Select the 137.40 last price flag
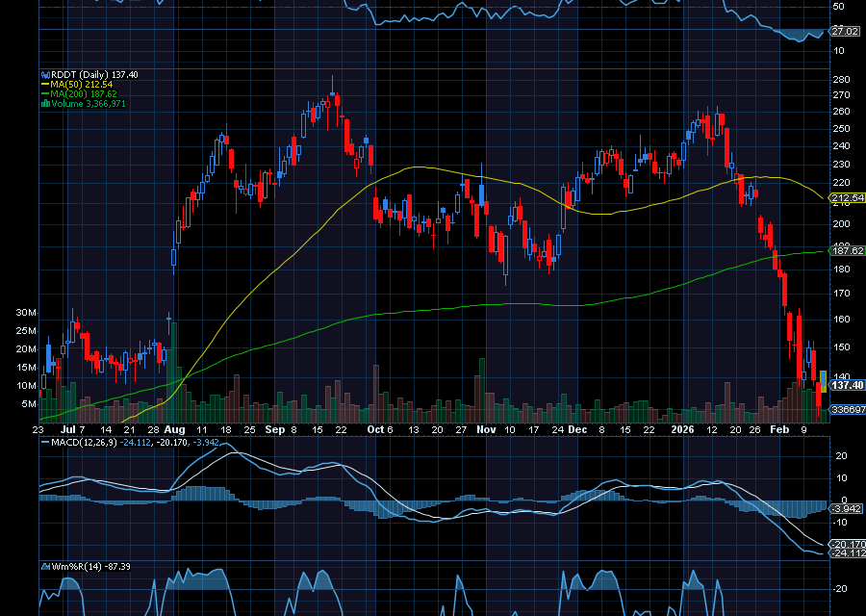866x616 pixels. (x=845, y=384)
